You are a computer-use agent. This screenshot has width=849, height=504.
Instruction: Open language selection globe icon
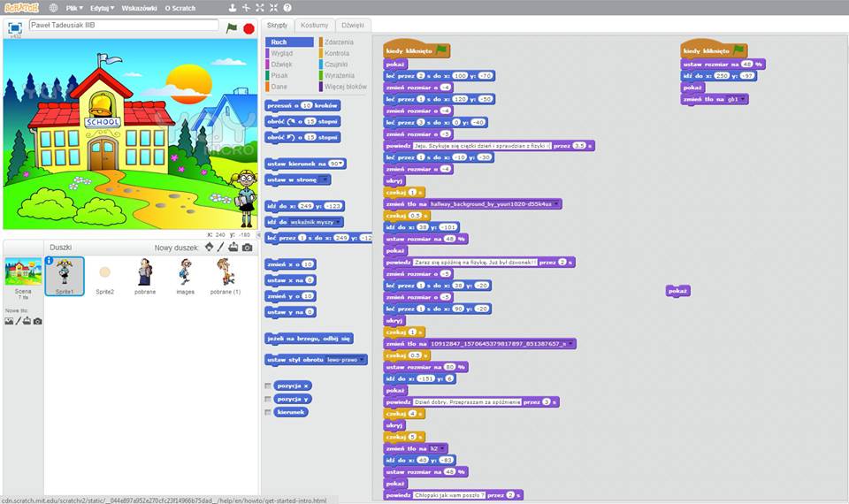53,7
